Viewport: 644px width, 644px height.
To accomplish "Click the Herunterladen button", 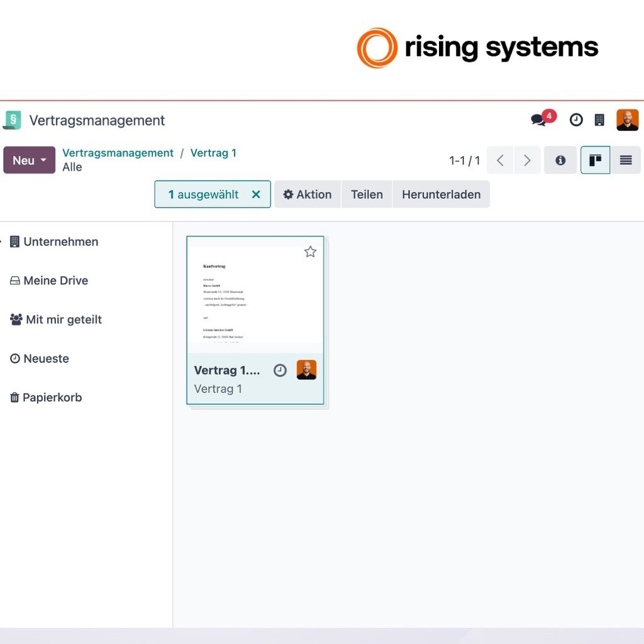I will (441, 194).
